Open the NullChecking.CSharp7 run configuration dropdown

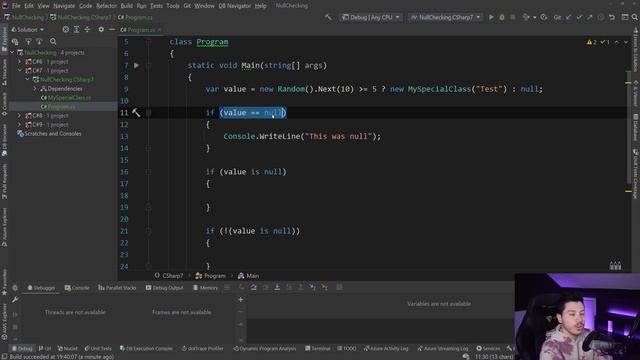click(445, 17)
